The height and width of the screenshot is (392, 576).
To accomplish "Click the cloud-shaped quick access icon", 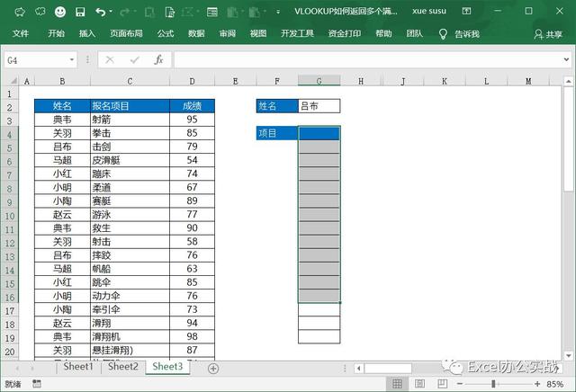I will tap(40, 12).
